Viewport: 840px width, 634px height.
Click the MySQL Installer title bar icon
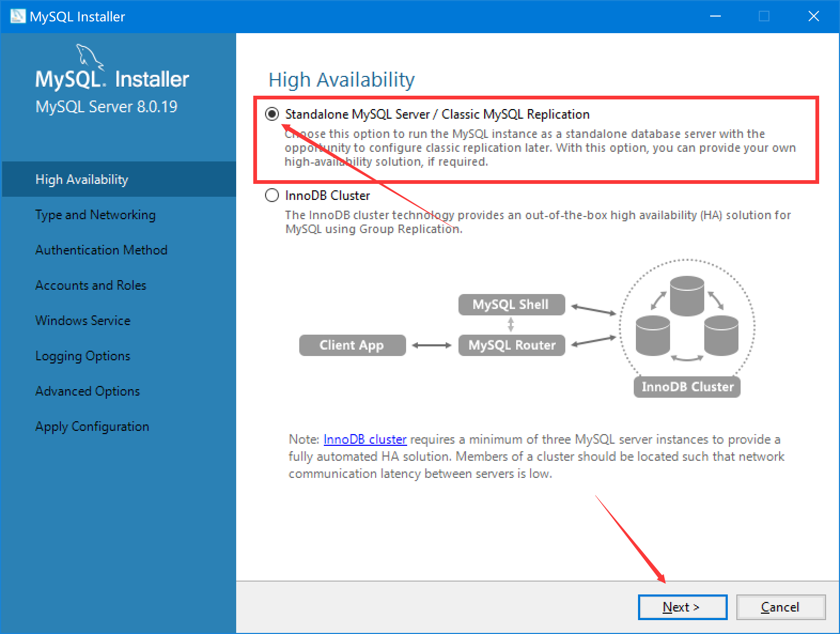pyautogui.click(x=18, y=16)
